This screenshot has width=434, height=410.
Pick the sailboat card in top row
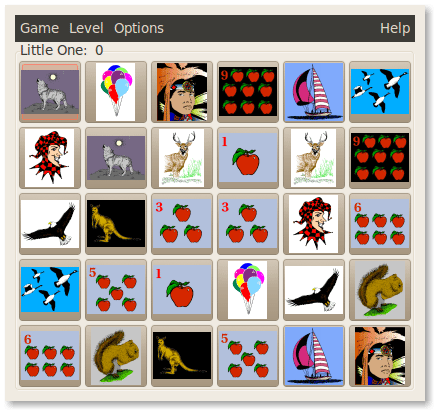(x=314, y=92)
